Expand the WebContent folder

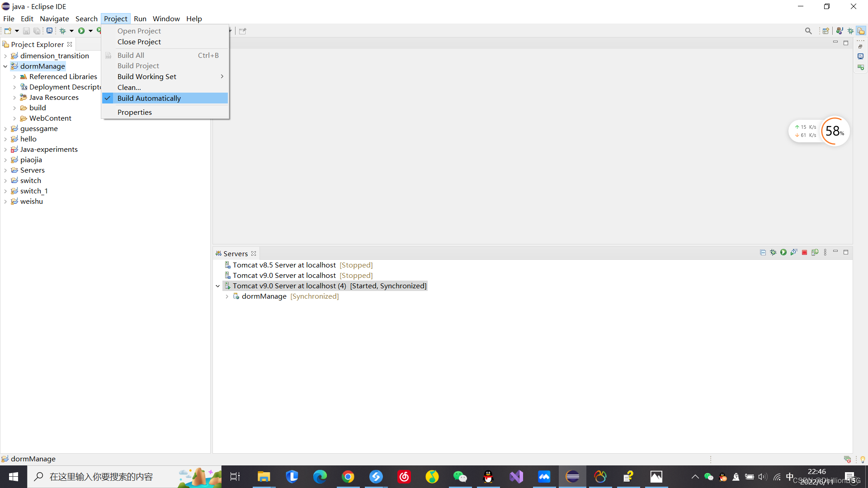14,118
